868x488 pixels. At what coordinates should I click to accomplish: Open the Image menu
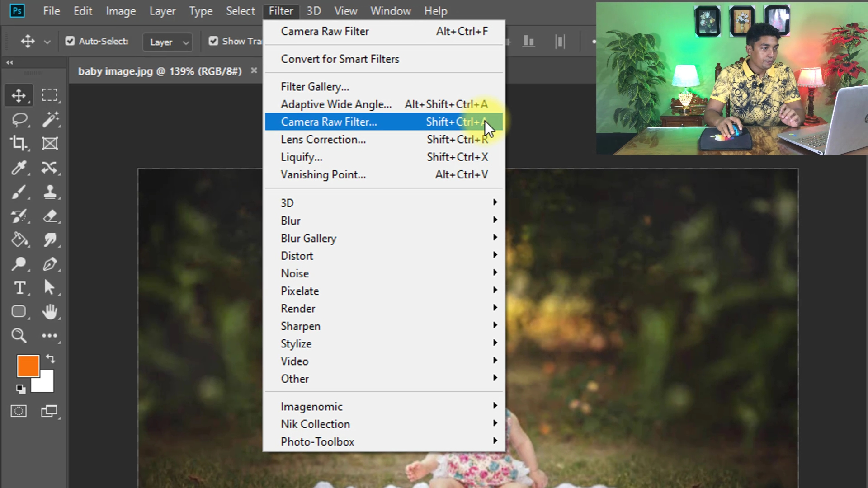[121, 11]
